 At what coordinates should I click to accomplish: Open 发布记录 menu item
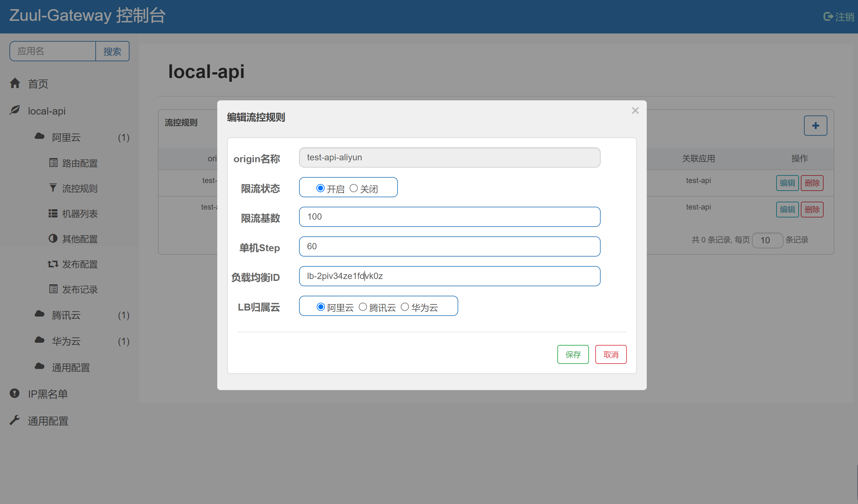pos(80,289)
